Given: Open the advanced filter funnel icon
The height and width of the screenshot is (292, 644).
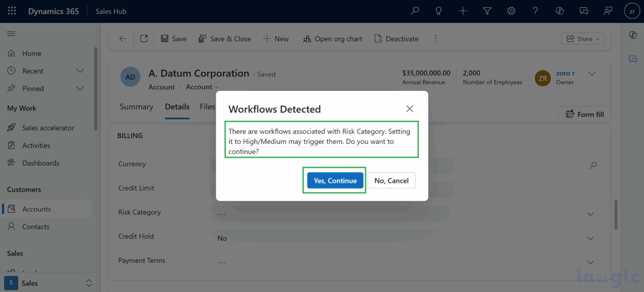Looking at the screenshot, I should pyautogui.click(x=487, y=11).
